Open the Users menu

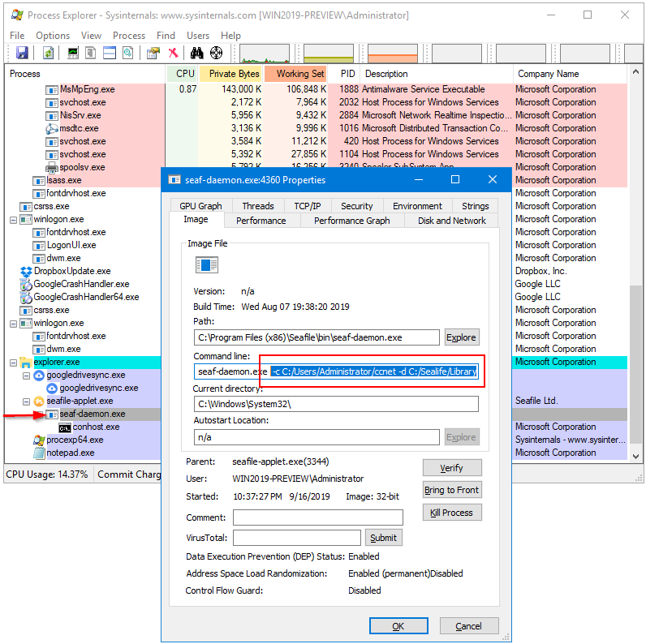tap(198, 36)
